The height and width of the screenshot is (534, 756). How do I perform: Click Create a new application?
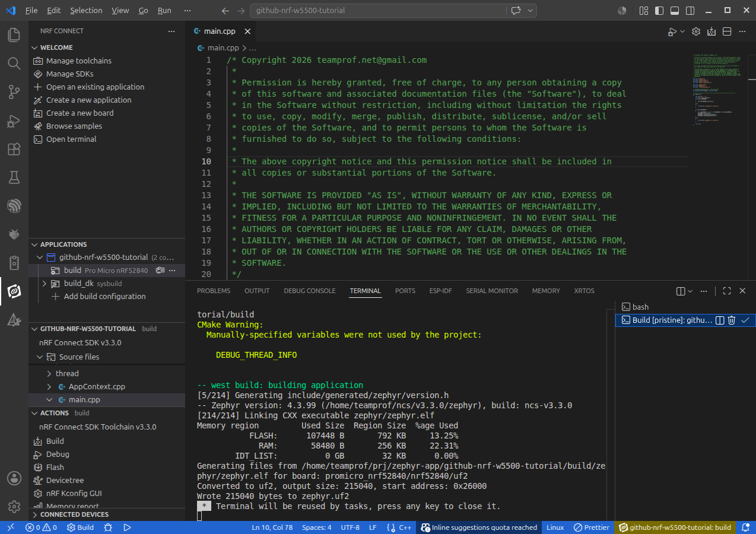(89, 100)
